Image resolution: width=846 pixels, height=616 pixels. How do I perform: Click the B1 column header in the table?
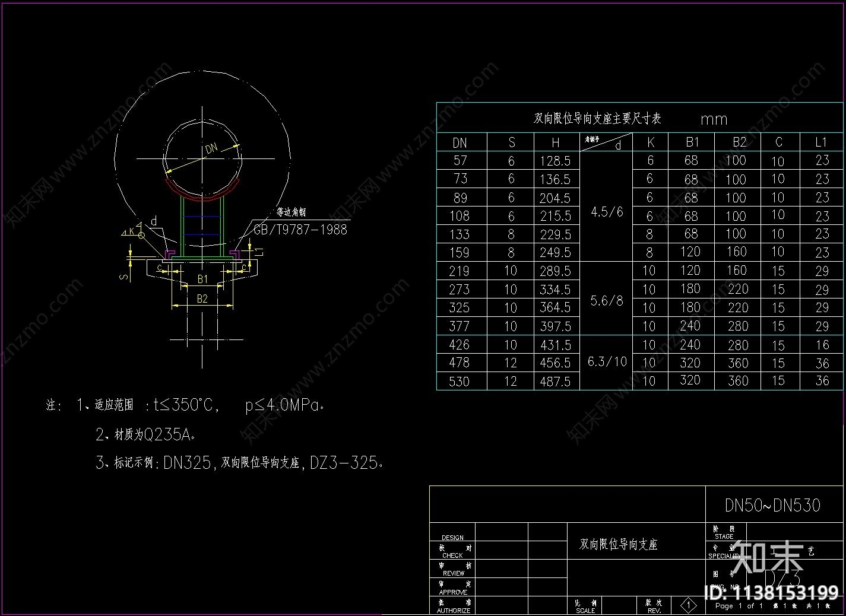point(692,142)
